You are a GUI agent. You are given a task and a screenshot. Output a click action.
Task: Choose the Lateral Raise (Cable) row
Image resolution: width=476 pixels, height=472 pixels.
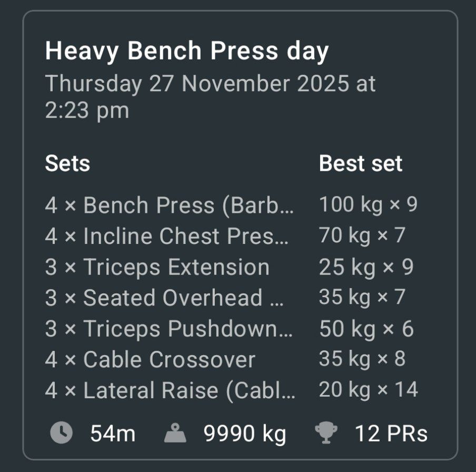[x=170, y=391]
